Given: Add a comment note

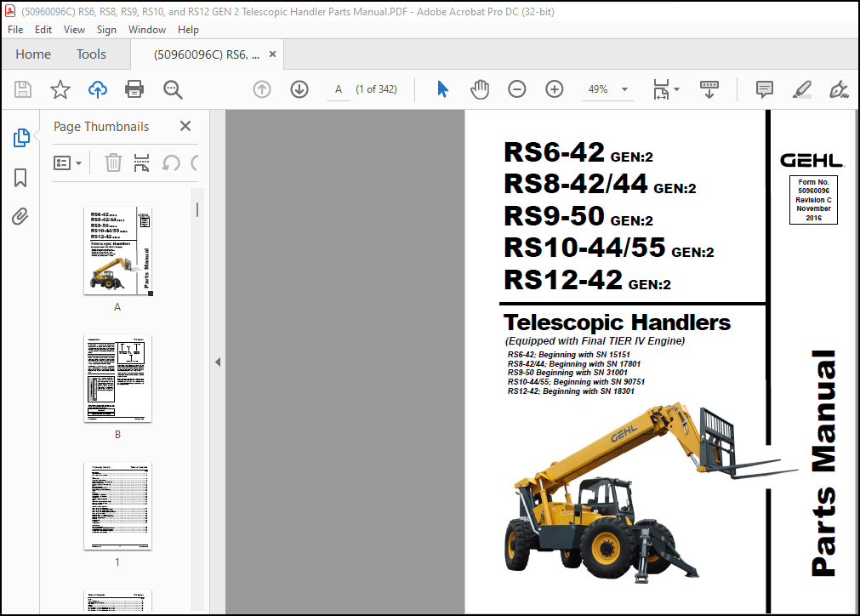Looking at the screenshot, I should click(x=764, y=89).
